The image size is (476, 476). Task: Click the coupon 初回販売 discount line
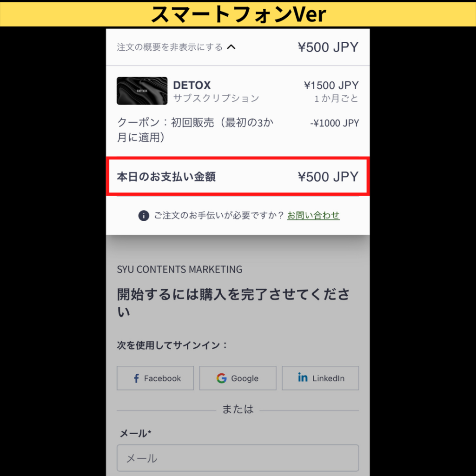coord(195,130)
